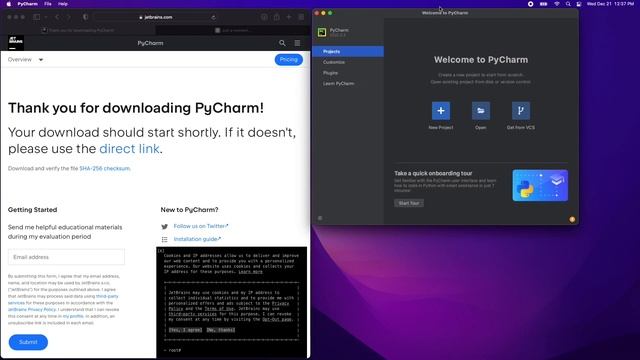Screen dimensions: 640x360
Task: Click the PyCharm logo icon in sidebar
Action: coord(322,32)
